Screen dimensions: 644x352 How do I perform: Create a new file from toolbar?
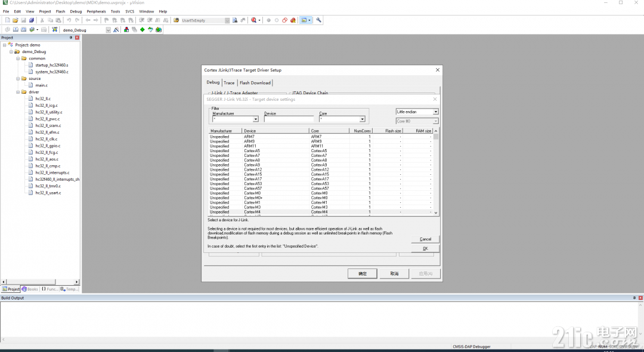(x=7, y=20)
